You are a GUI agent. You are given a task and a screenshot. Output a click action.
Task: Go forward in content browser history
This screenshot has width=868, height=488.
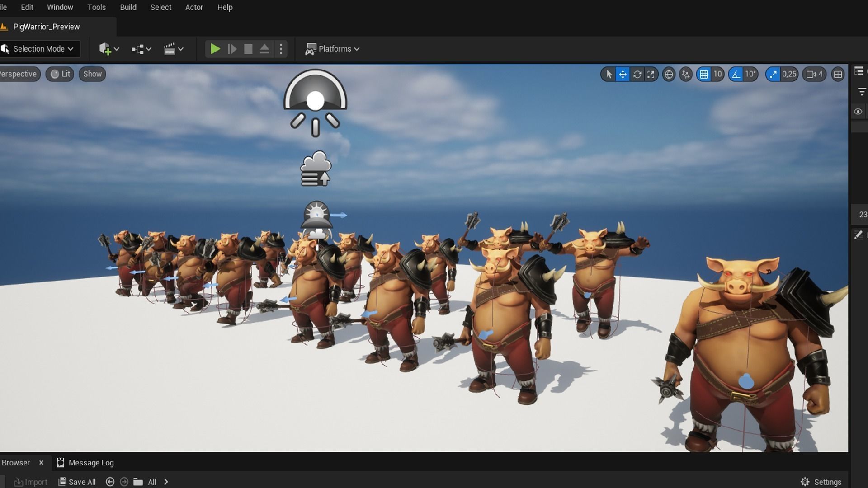124,482
